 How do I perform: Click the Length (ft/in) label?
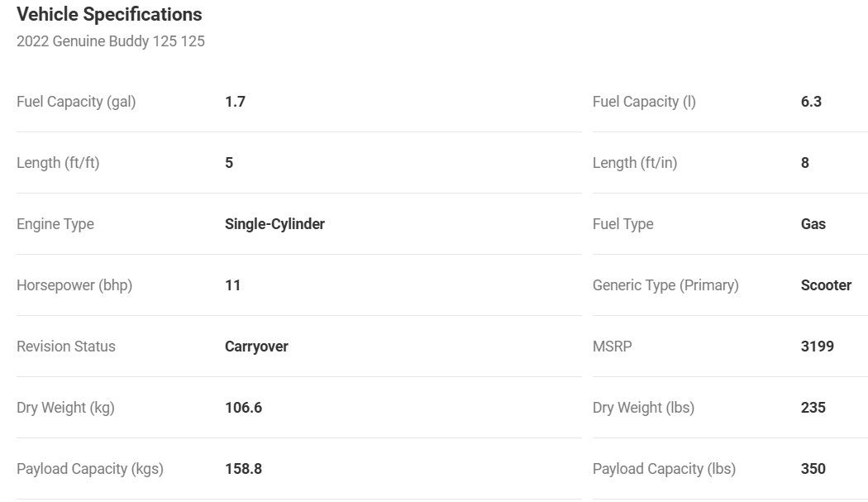coord(635,163)
